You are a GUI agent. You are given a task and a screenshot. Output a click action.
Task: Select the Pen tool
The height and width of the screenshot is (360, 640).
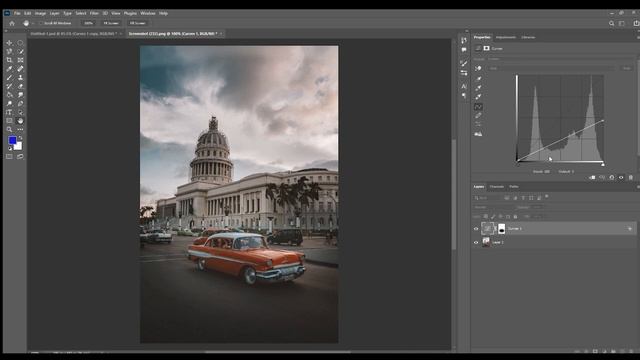coord(20,104)
